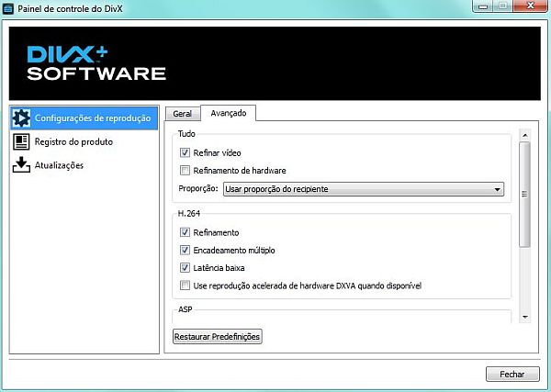Enable Refinamento de hardware checkbox
551x392 pixels.
(185, 171)
